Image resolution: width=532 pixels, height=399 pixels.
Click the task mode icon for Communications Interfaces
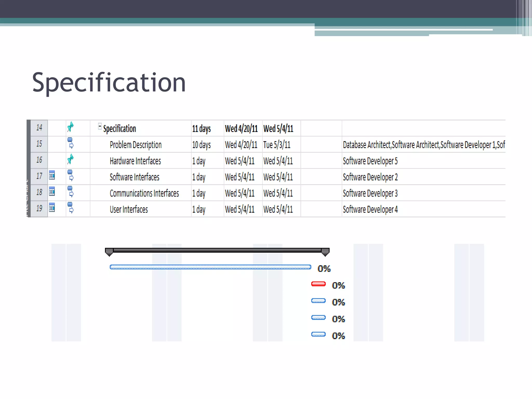(x=71, y=191)
